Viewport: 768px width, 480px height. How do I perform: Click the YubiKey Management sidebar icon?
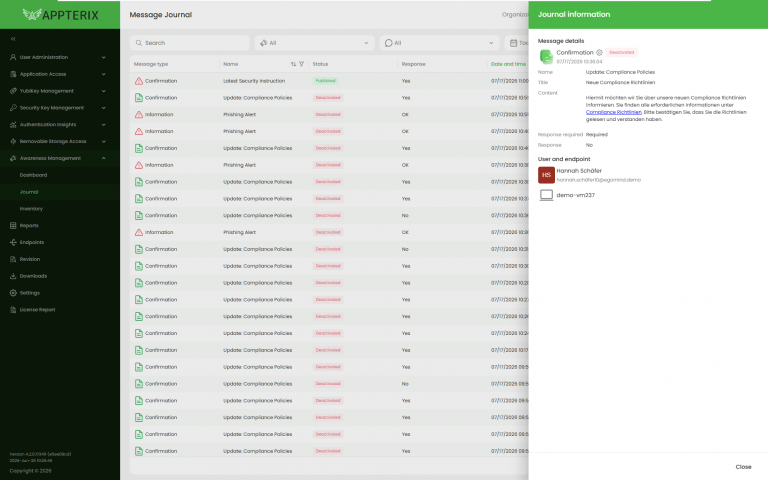13,91
